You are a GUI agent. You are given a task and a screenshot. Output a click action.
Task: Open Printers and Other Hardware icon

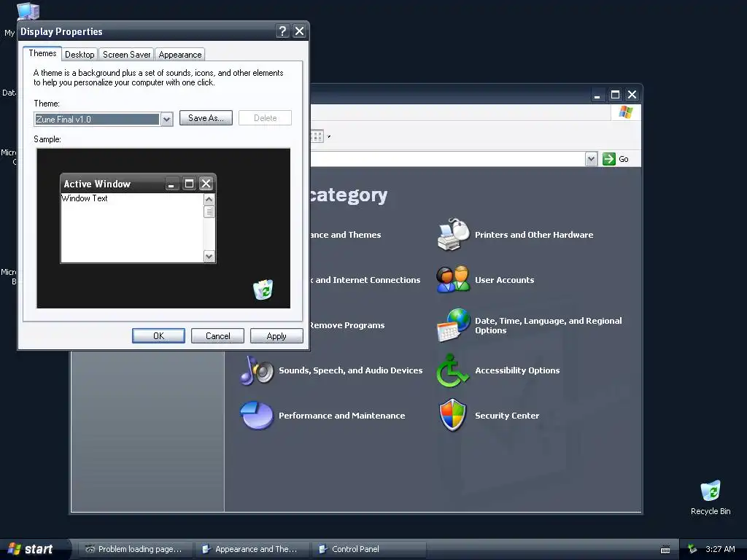pyautogui.click(x=453, y=234)
